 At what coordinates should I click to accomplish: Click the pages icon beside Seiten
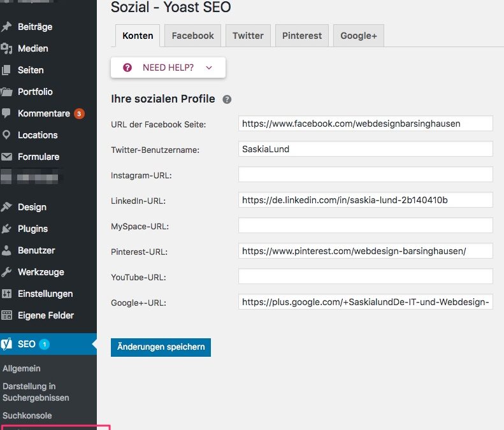click(x=7, y=70)
